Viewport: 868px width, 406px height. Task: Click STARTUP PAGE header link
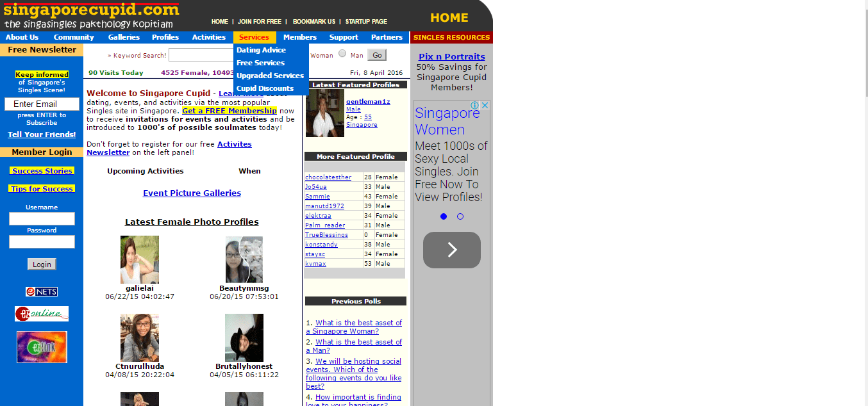click(x=366, y=22)
